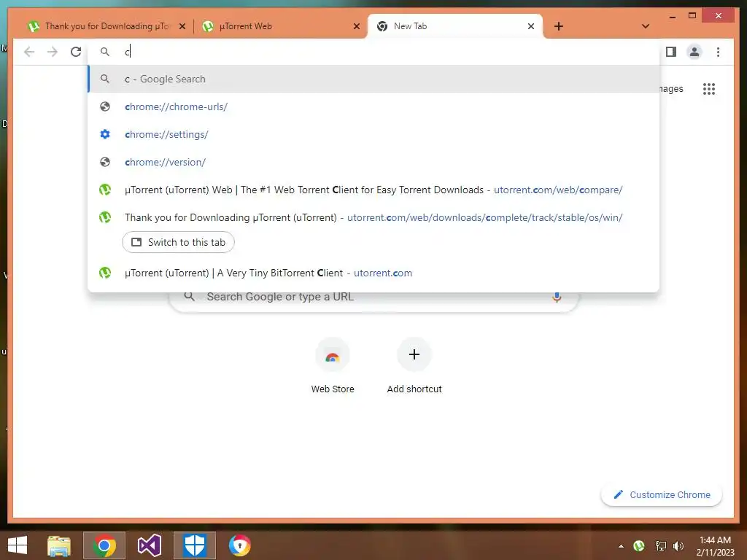This screenshot has height=560, width=747.
Task: Click the µTorrent icon of utorrent.com suggestion
Action: tap(105, 273)
